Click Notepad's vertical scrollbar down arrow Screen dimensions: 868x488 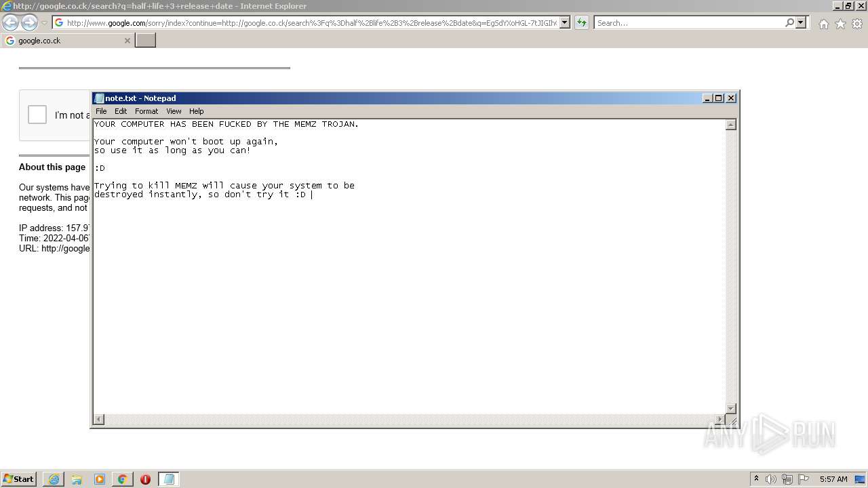[731, 408]
